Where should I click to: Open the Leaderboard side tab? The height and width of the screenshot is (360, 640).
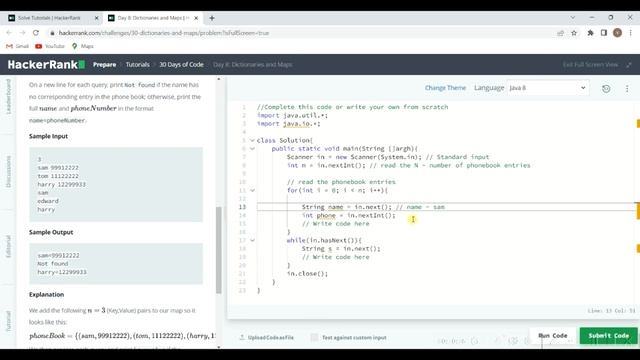pos(8,96)
